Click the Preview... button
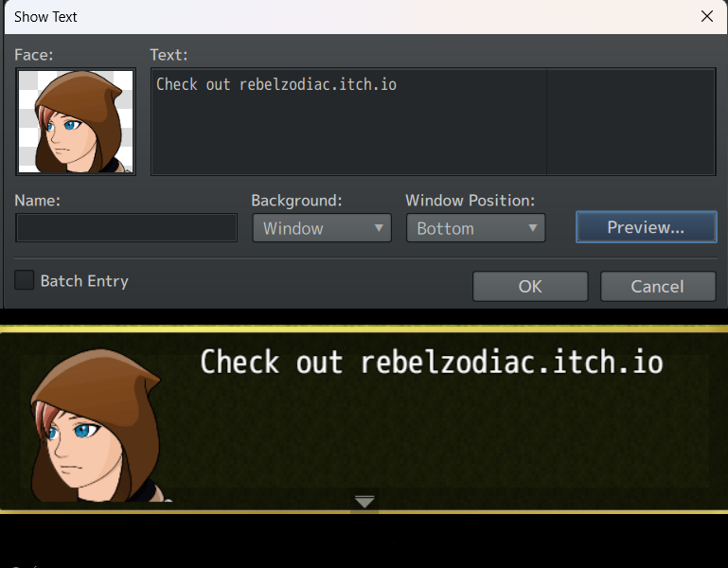 pyautogui.click(x=647, y=227)
